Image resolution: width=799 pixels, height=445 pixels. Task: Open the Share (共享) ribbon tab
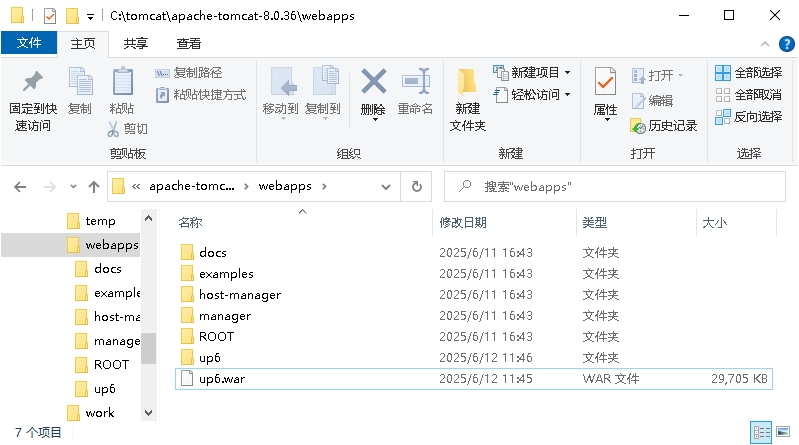[136, 44]
